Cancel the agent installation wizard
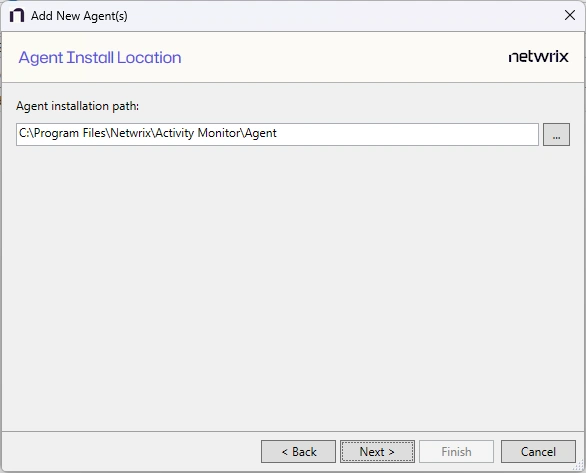586x473 pixels. 538,451
